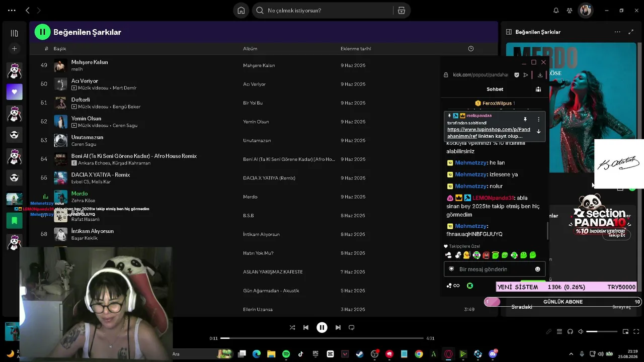Open Epic Games Launcher from taskbar
This screenshot has width=644, height=362.
[315, 354]
